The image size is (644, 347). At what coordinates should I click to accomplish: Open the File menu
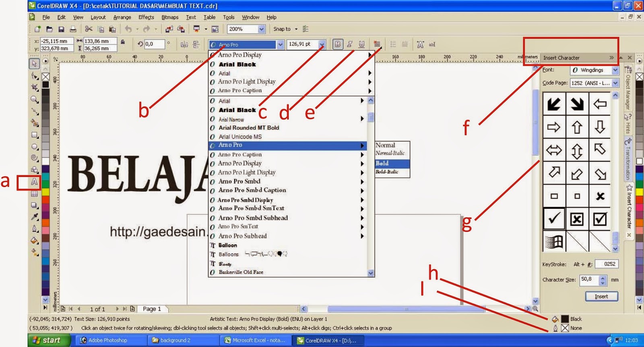click(x=46, y=17)
